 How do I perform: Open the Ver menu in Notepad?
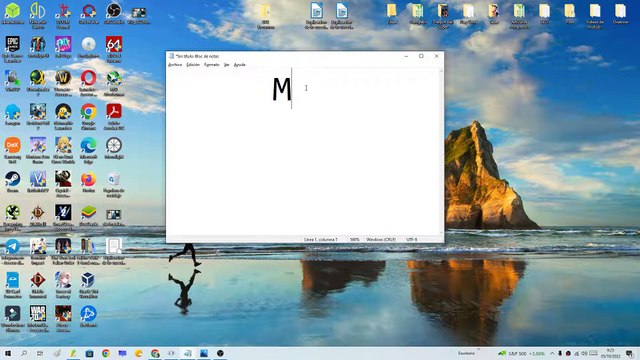(227, 65)
